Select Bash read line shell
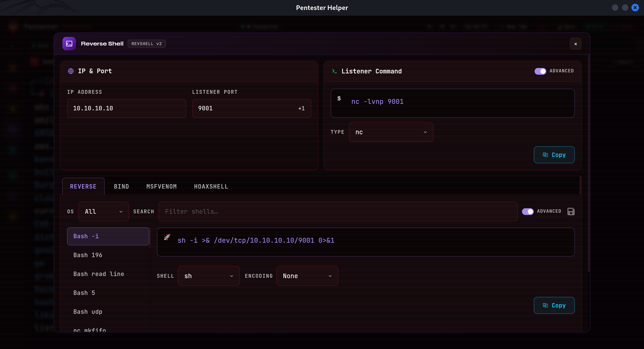644x349 pixels. click(99, 274)
